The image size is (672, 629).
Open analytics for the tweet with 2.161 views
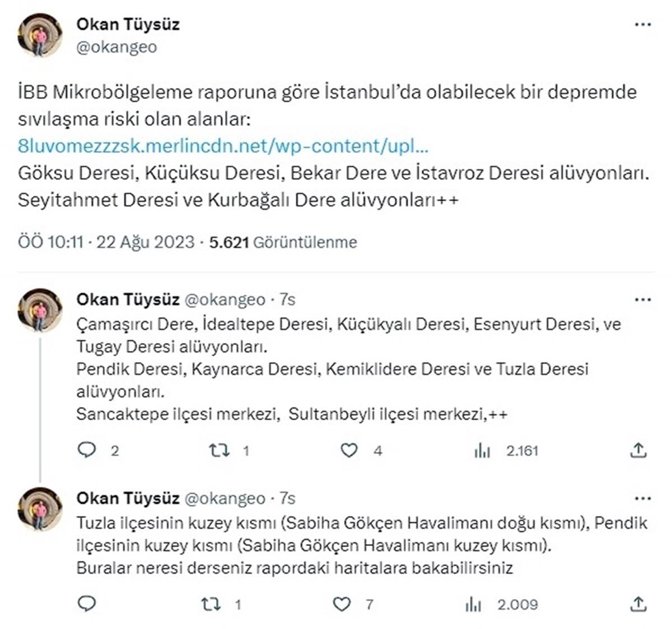[x=483, y=449]
